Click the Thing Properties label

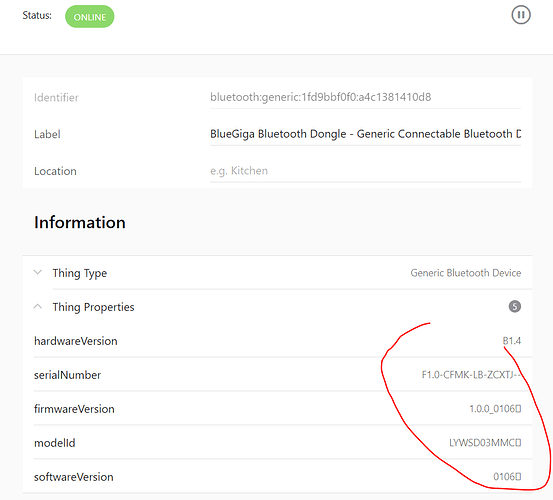click(93, 307)
